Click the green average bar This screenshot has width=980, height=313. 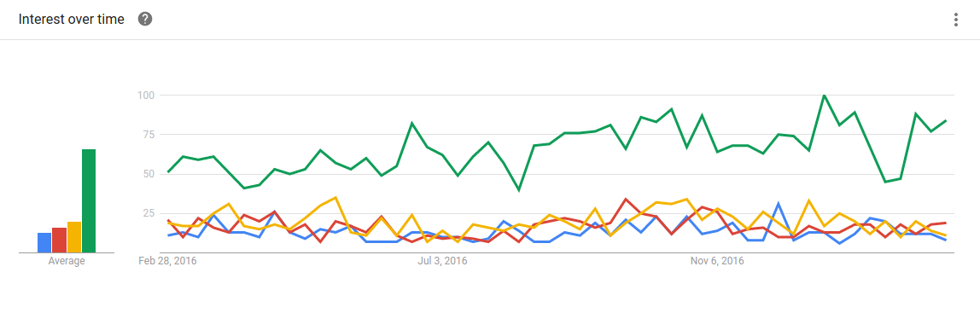click(89, 201)
